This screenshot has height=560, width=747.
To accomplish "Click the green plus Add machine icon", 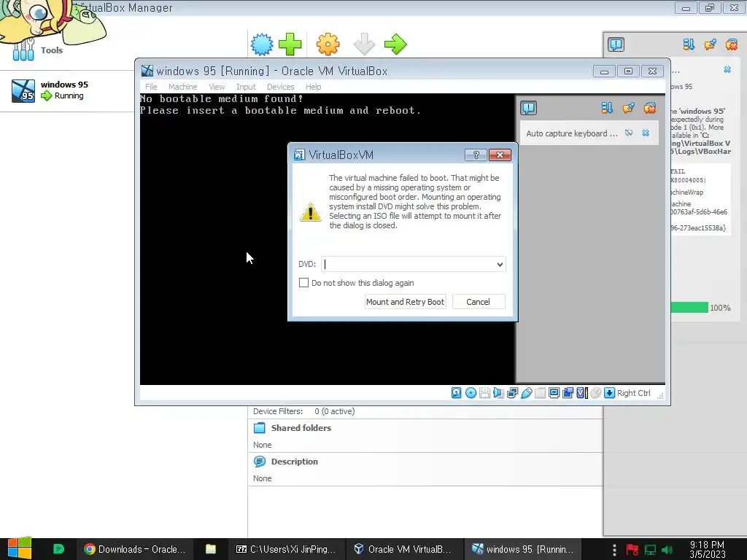I will click(290, 44).
